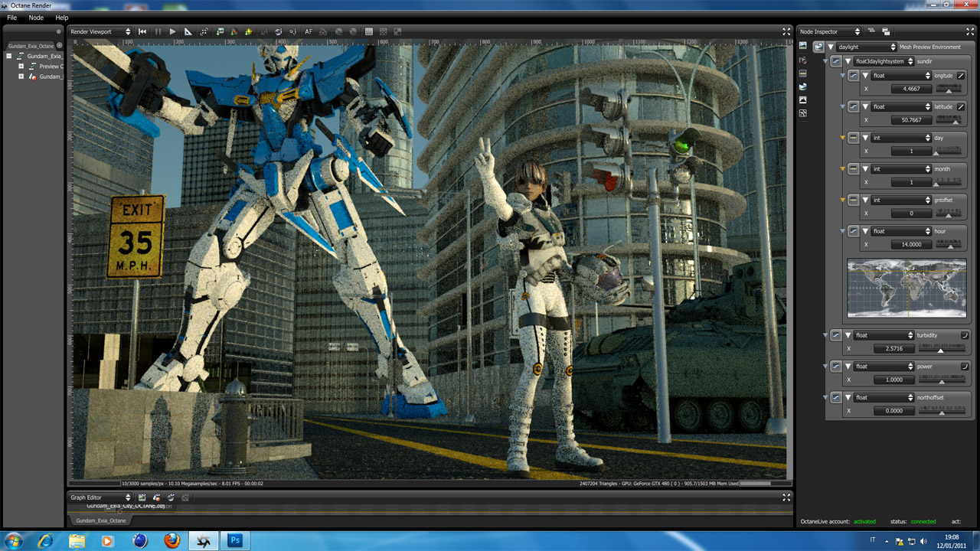Click the yellow sun arrows icon in viewport toolbar
The width and height of the screenshot is (980, 551).
(249, 31)
